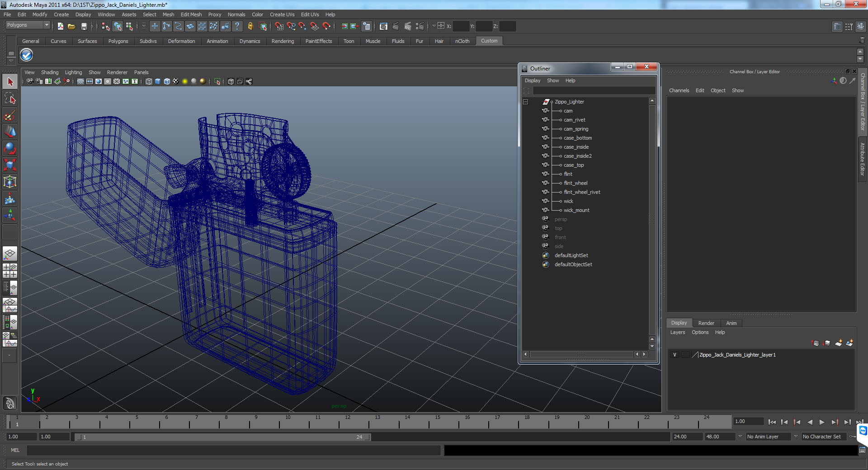Collapse the Zippo_Lighter group in Outliner
Image resolution: width=868 pixels, height=470 pixels.
click(525, 102)
